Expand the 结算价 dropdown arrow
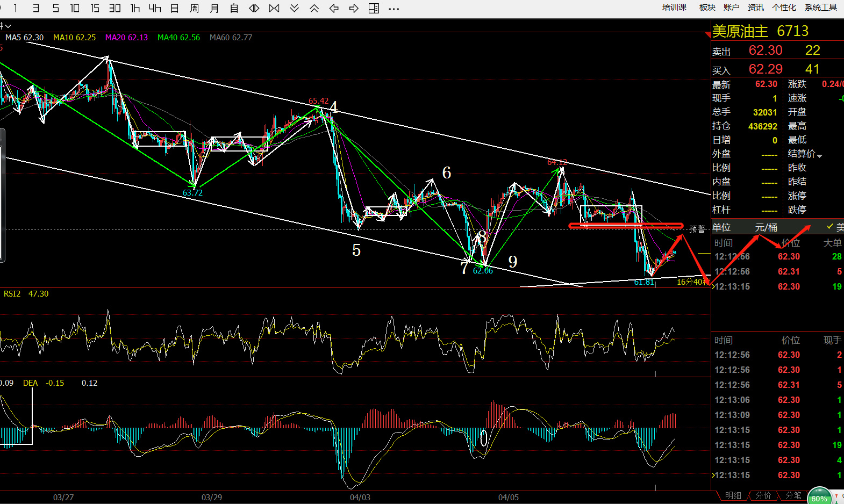844x504 pixels. click(x=819, y=156)
